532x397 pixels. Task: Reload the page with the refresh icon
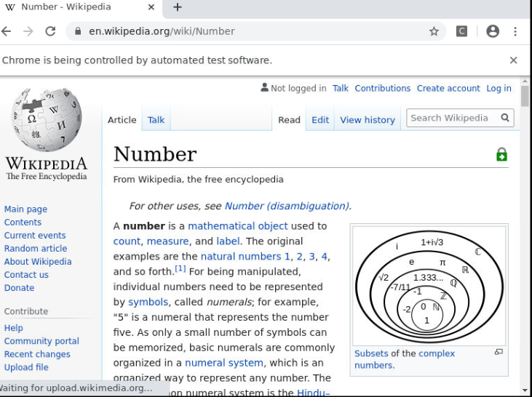pos(50,31)
